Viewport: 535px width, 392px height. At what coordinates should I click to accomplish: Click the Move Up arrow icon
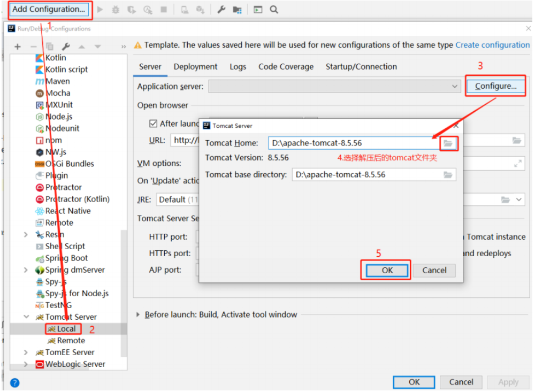(81, 47)
